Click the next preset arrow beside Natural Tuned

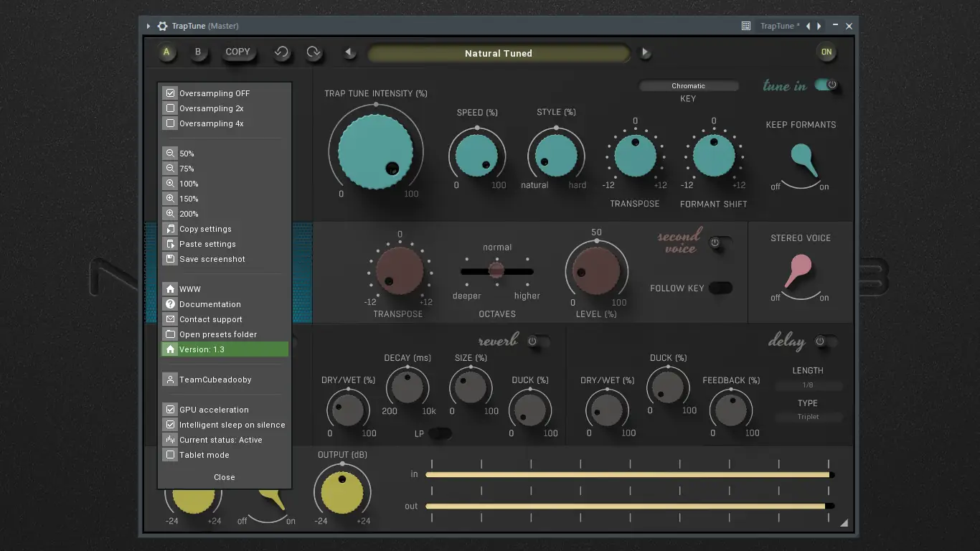point(644,52)
